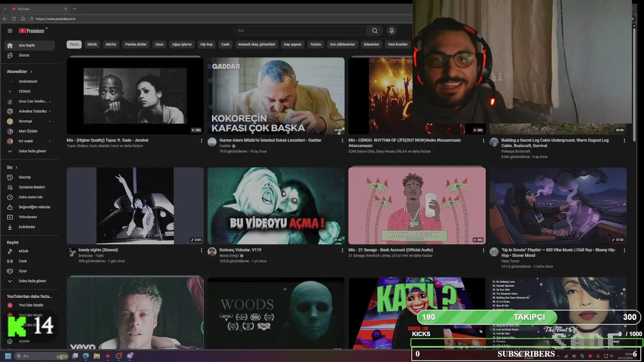The height and width of the screenshot is (362, 644).
Task: Expand Daha fazla göster under Keşfet
Action: [29, 281]
